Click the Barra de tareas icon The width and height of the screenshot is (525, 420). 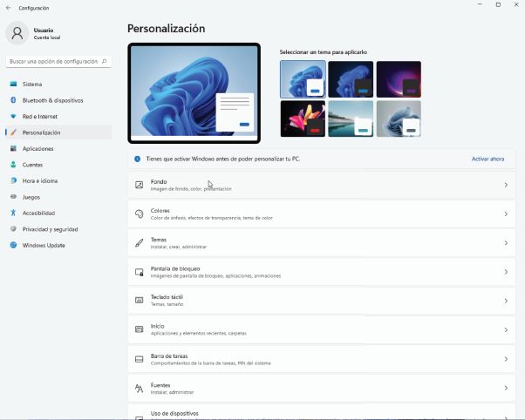[x=139, y=359]
